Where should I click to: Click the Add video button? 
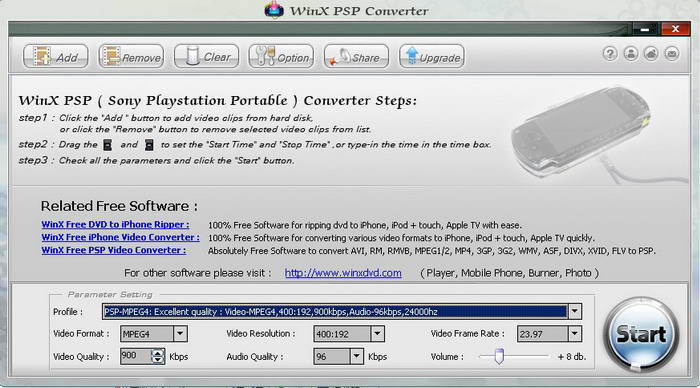[x=55, y=57]
